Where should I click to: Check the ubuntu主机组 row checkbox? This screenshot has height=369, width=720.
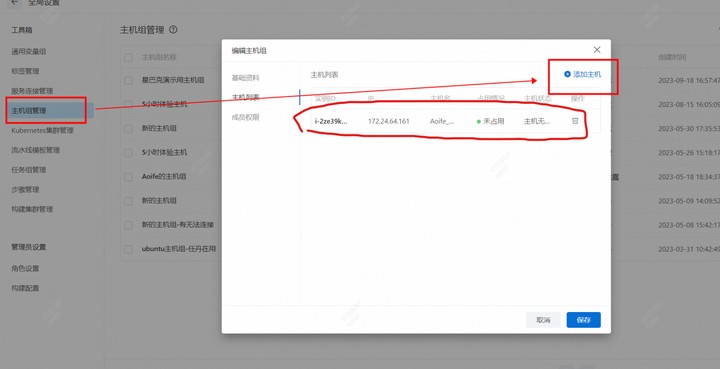pos(128,249)
